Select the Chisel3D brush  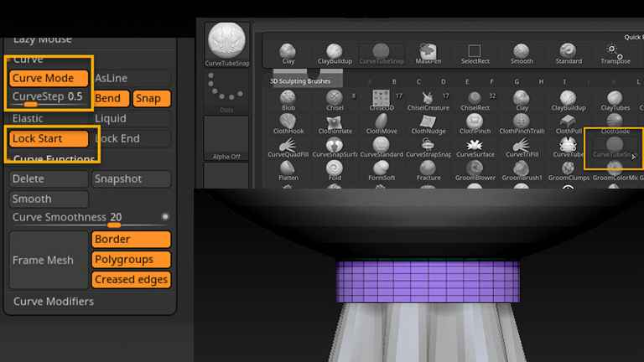point(382,101)
